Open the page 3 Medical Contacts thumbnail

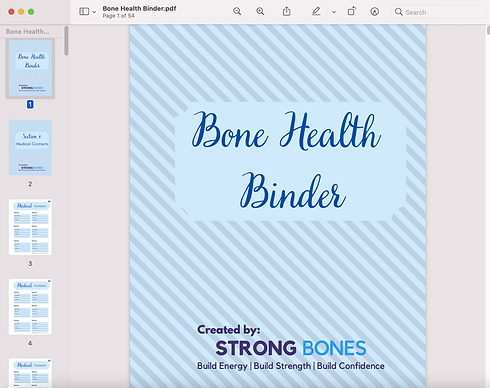30,227
